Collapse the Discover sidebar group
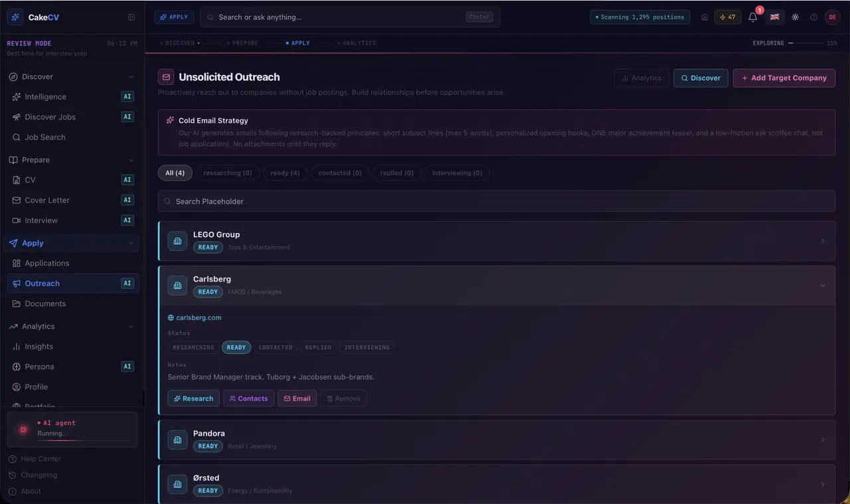Viewport: 850px width, 504px height. 131,77
